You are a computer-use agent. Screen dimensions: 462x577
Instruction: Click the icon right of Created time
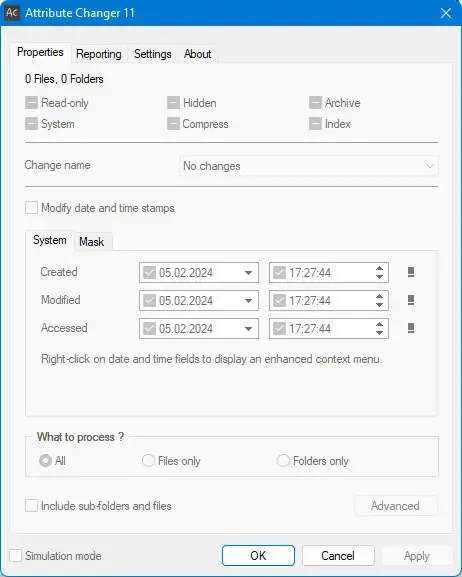[411, 272]
